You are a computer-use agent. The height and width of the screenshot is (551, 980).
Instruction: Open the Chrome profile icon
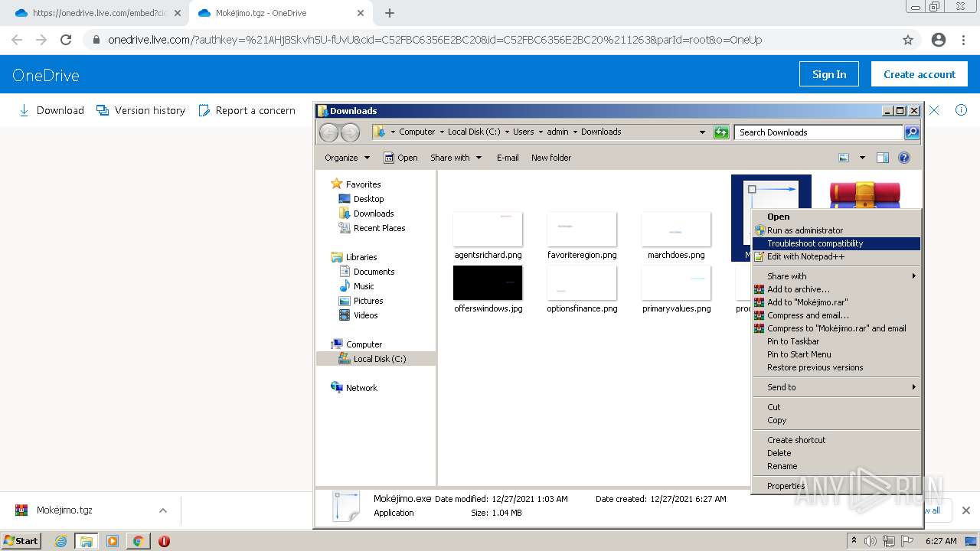click(x=939, y=40)
